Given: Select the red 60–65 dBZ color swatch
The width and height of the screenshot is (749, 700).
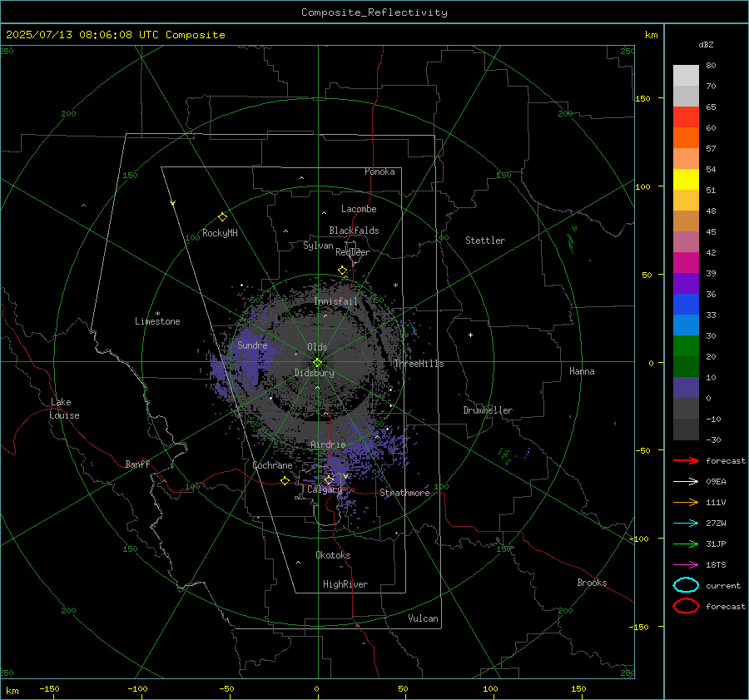Looking at the screenshot, I should click(686, 117).
